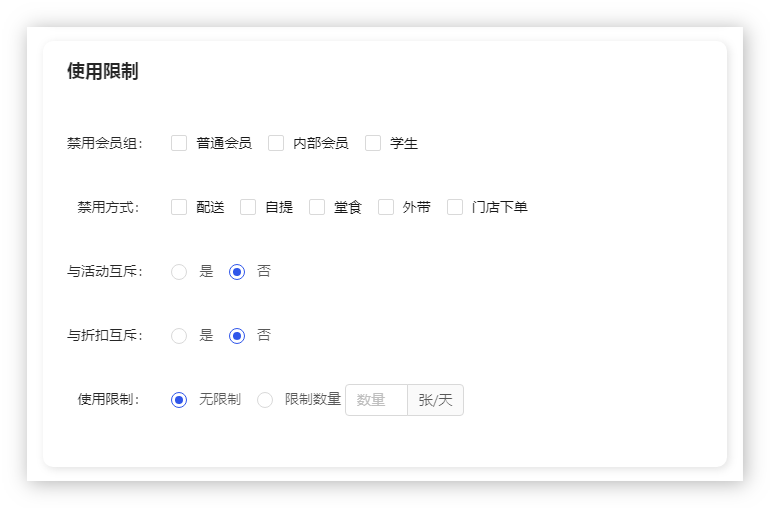Screen dimensions: 770x508
Task: Click the 使用限制 section heading
Action: (x=102, y=71)
